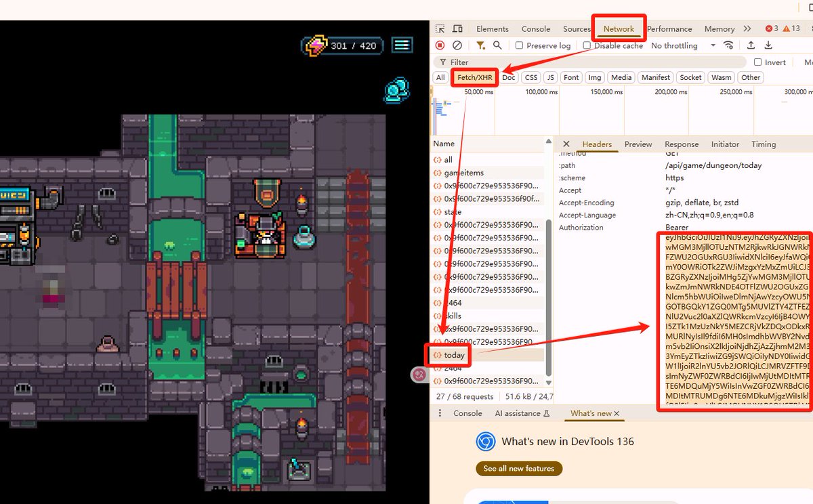The width and height of the screenshot is (813, 504).
Task: Click the blue globe icon in game
Action: point(396,91)
